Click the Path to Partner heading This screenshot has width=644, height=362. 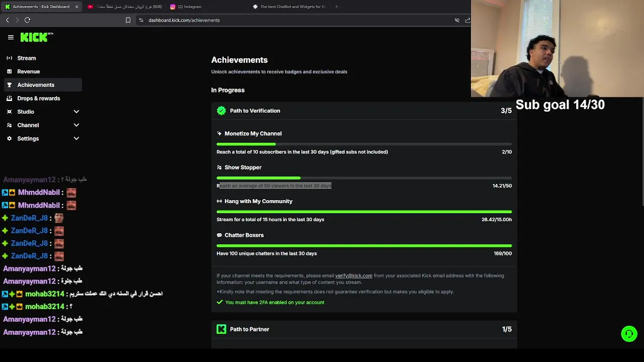(x=250, y=329)
